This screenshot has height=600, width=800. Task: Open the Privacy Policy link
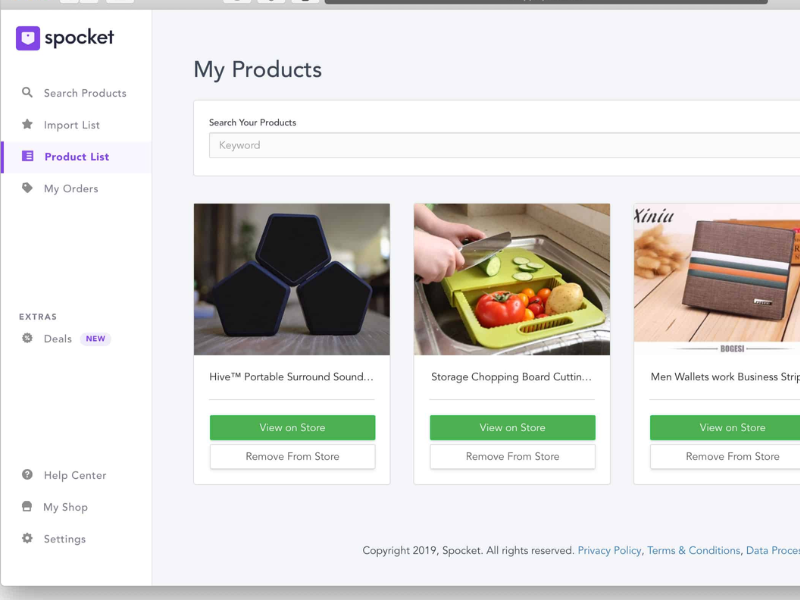coord(609,551)
